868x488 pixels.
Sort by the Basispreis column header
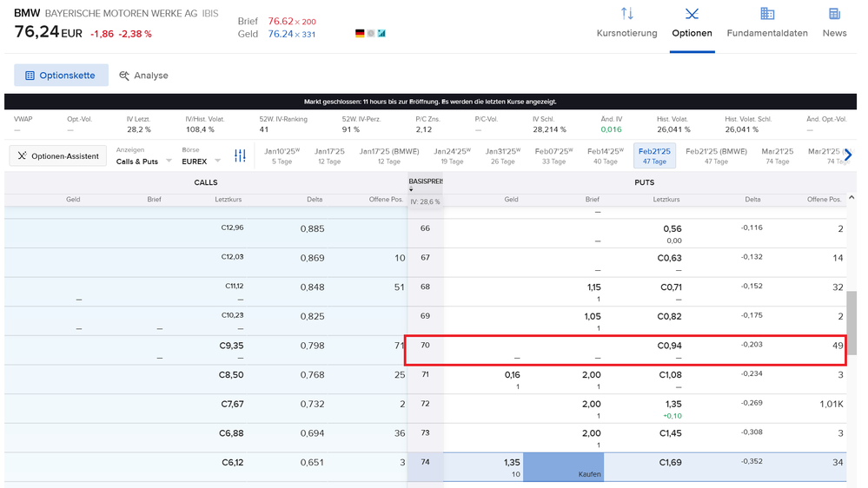(x=425, y=182)
